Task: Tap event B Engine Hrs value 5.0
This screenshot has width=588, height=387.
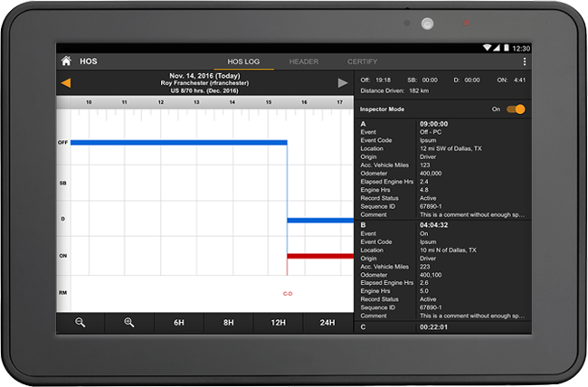Action: click(x=424, y=291)
